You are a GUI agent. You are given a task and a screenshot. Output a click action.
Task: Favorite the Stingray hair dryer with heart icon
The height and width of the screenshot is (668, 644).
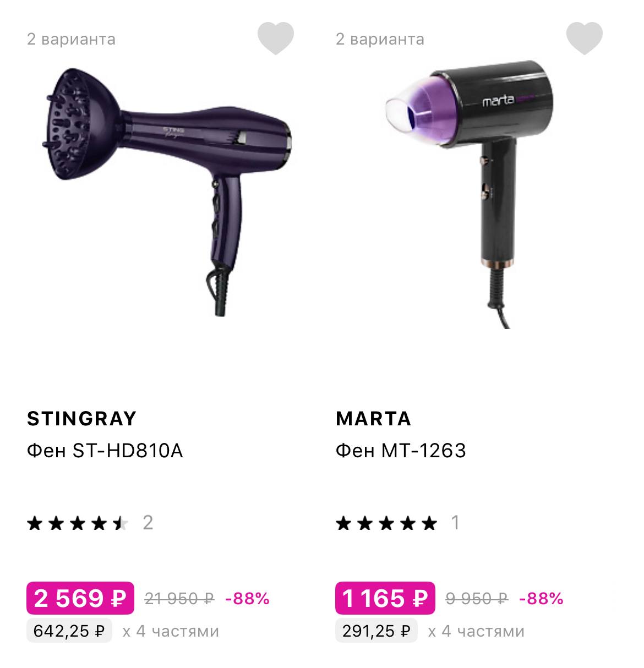coord(276,38)
